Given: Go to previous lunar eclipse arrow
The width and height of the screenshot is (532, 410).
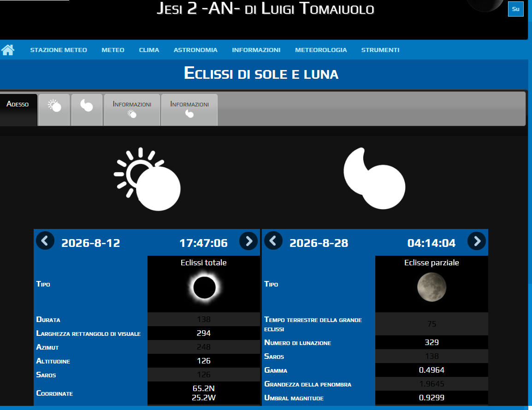Looking at the screenshot, I should tap(273, 241).
